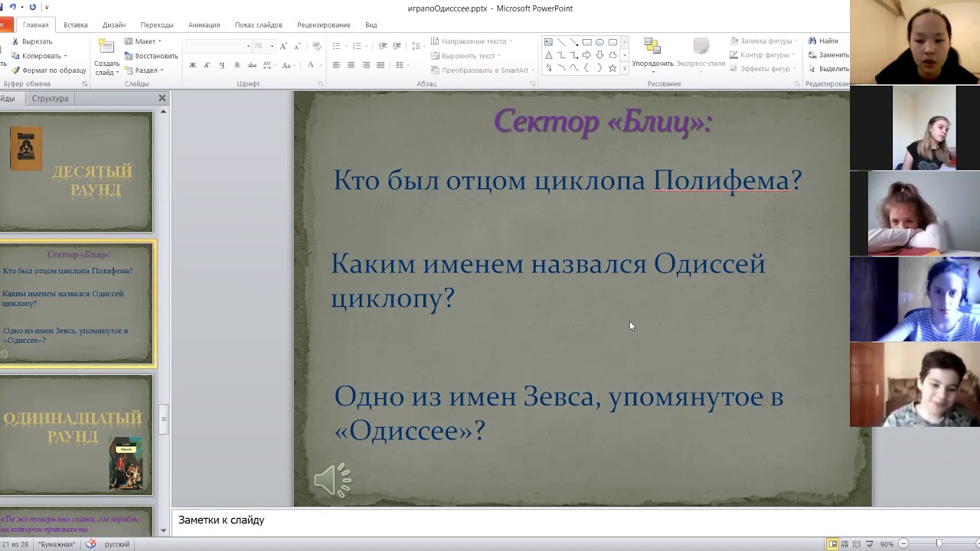980x551 pixels.
Task: Select the five-point star shape
Action: click(x=612, y=68)
